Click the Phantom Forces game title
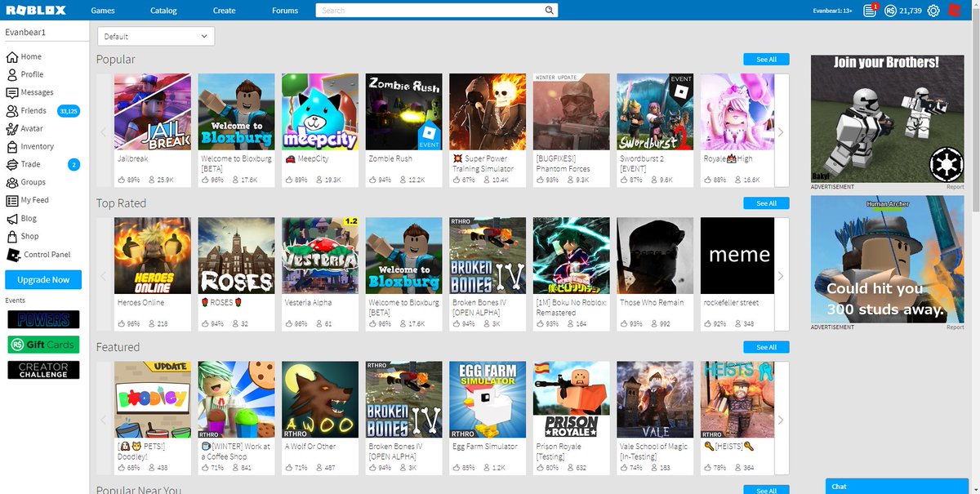The image size is (980, 494). (563, 163)
